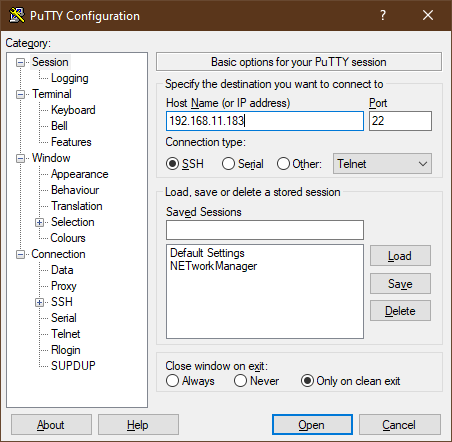452x442 pixels.
Task: Go to the Proxy settings category
Action: click(x=64, y=286)
